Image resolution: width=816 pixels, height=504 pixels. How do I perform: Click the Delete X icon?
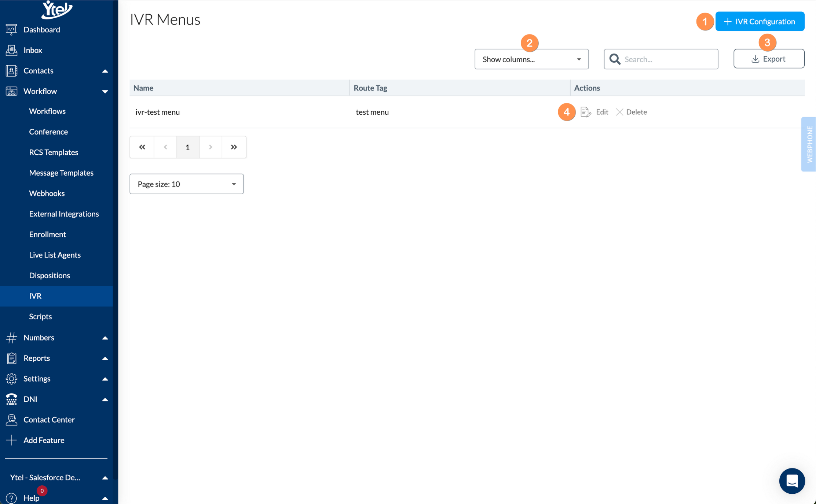coord(619,112)
